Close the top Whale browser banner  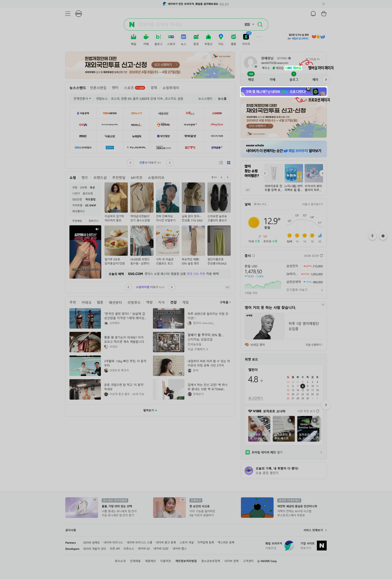[323, 4]
